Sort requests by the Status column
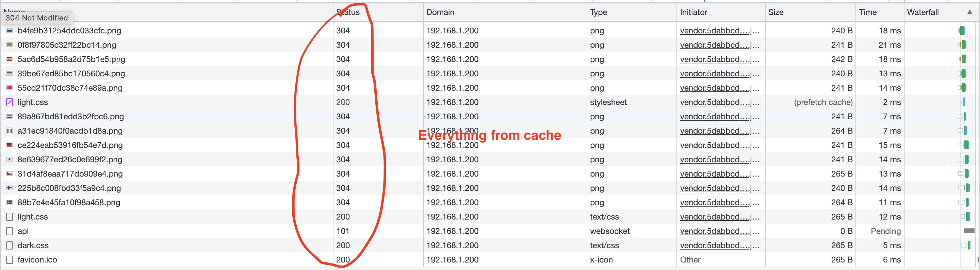The height and width of the screenshot is (270, 980). [x=378, y=12]
